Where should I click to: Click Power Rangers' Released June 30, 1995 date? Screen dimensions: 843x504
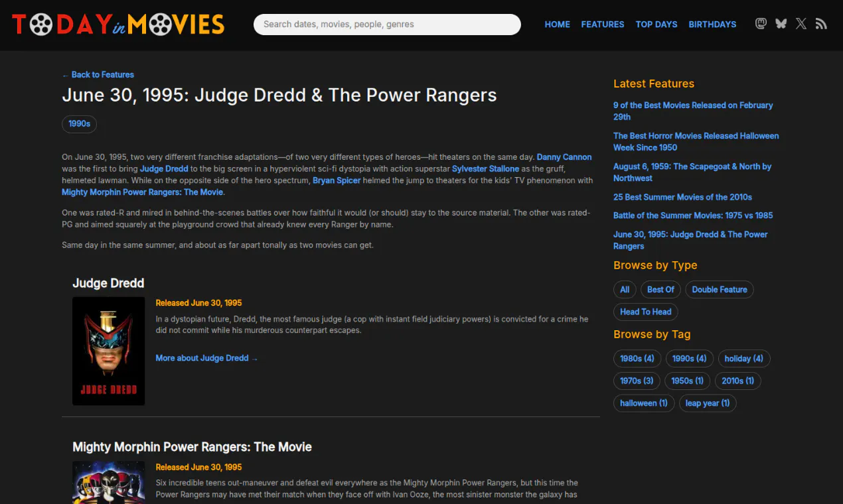198,468
